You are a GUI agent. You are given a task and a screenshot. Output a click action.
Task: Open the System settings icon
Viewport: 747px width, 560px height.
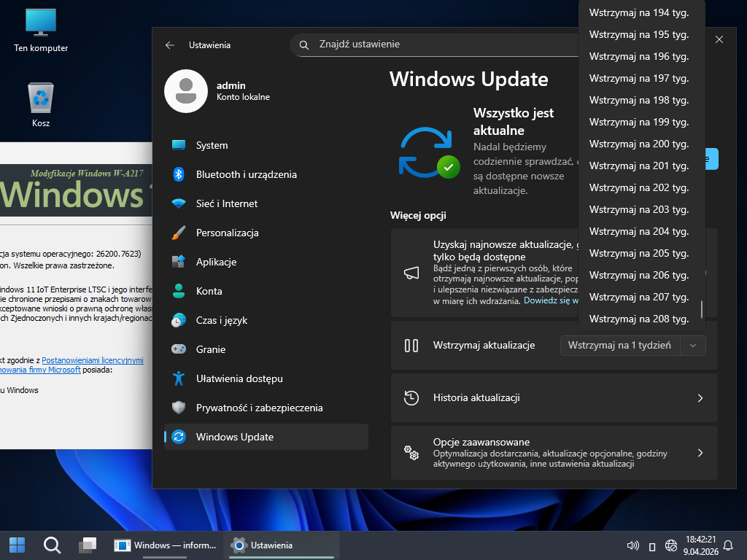point(179,145)
